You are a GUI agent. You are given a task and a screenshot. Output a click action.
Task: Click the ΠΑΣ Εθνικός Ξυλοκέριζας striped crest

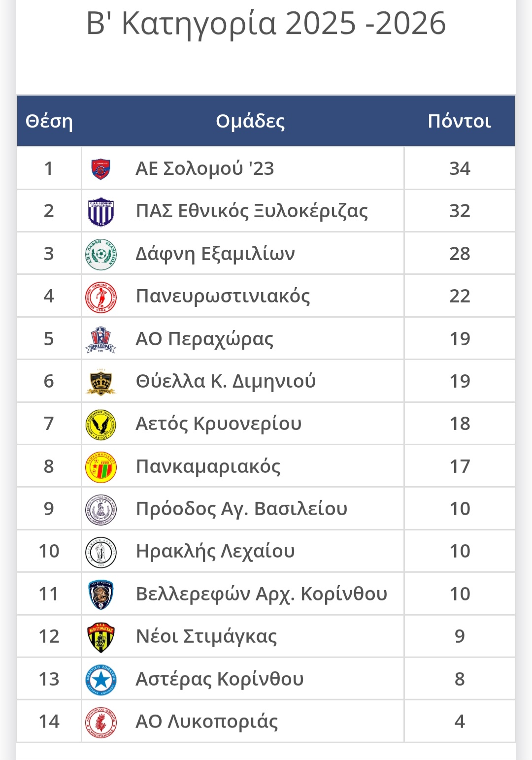(101, 212)
